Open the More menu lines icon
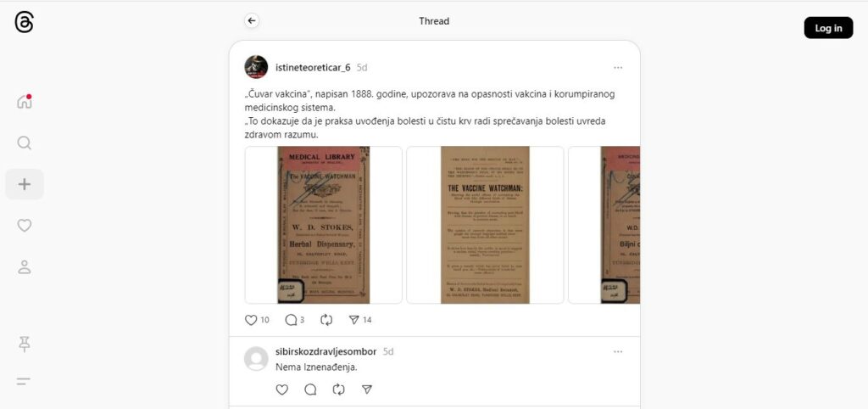Screen dimensions: 868x409 (x=23, y=381)
